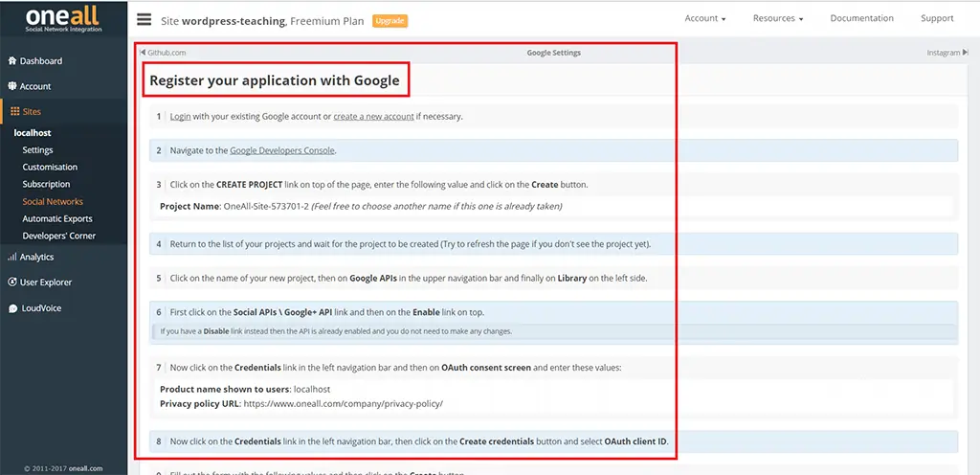
Task: Click the Register your application with Google heading
Action: [x=275, y=80]
